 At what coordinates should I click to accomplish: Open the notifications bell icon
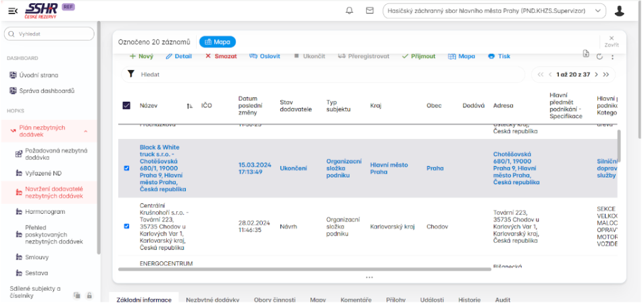coord(349,11)
